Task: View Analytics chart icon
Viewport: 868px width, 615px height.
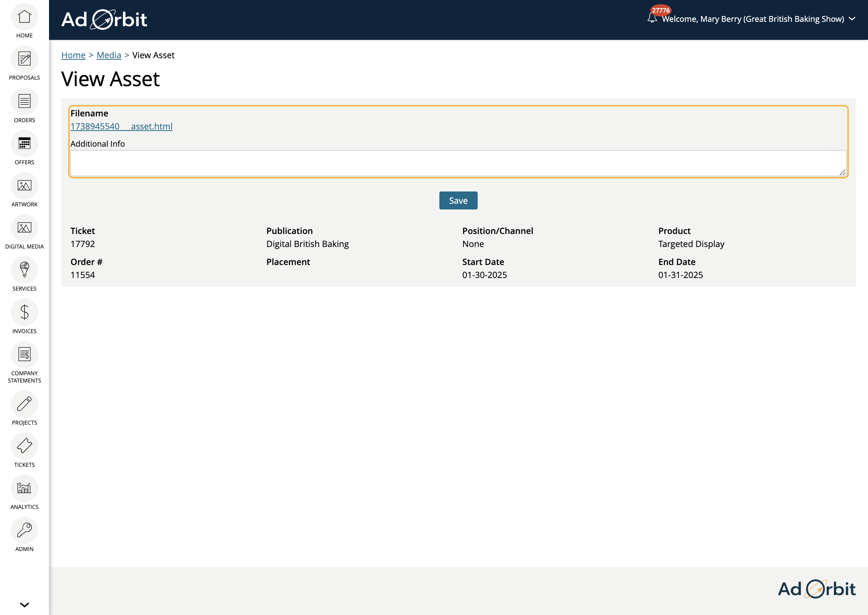Action: (25, 488)
